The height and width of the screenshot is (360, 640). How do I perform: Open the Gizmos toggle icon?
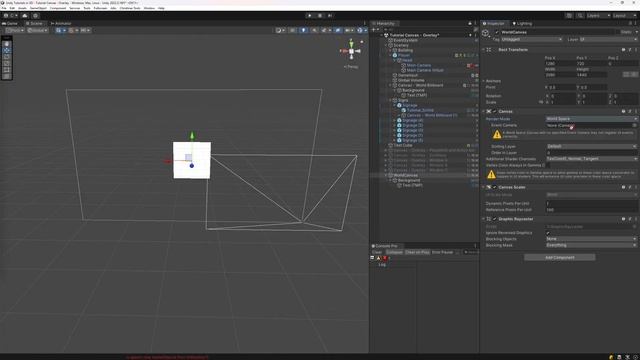[x=360, y=30]
